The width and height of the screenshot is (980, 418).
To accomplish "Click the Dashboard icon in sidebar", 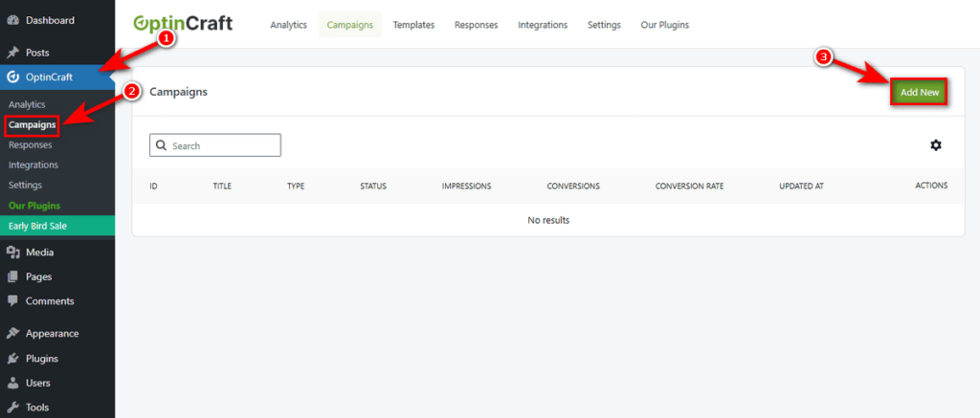I will [x=12, y=20].
